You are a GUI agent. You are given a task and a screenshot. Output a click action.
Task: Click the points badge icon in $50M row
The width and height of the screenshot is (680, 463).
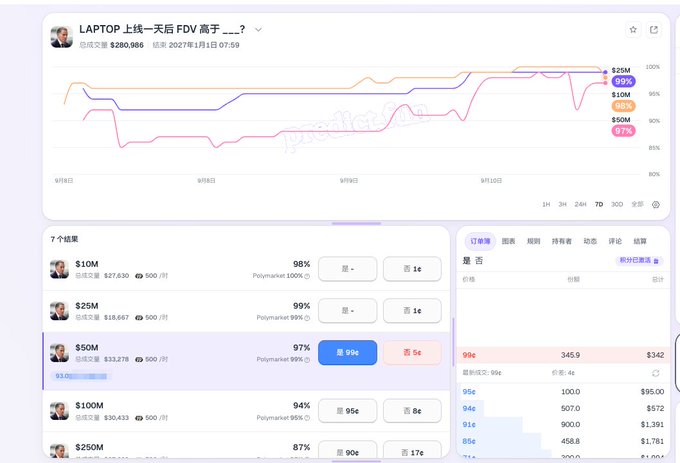click(x=139, y=359)
